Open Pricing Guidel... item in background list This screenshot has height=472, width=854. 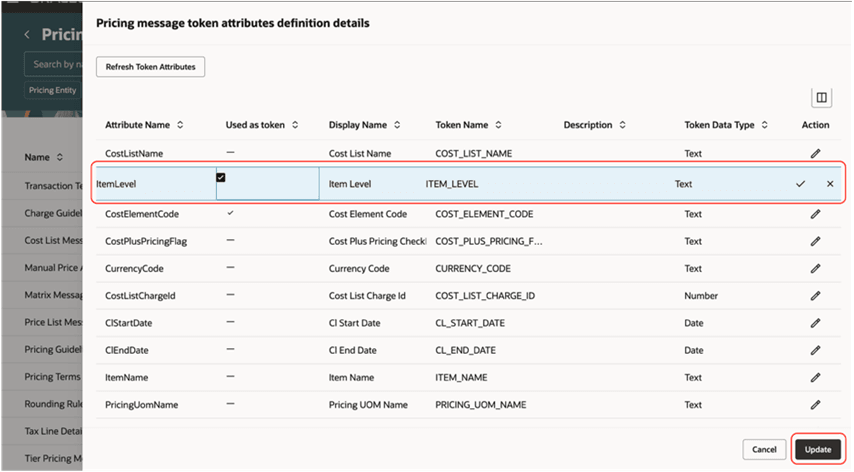(53, 350)
